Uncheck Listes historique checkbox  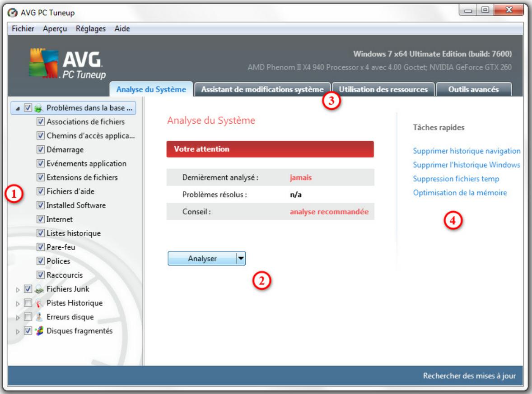point(40,233)
